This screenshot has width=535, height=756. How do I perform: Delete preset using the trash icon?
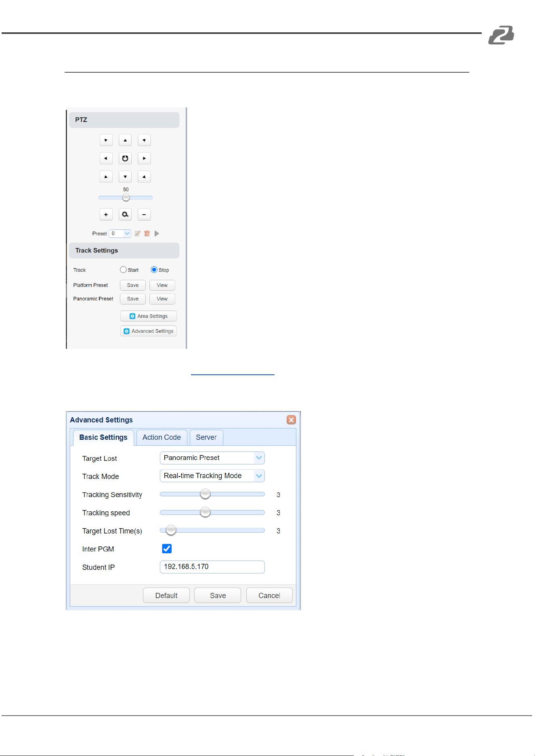[147, 233]
